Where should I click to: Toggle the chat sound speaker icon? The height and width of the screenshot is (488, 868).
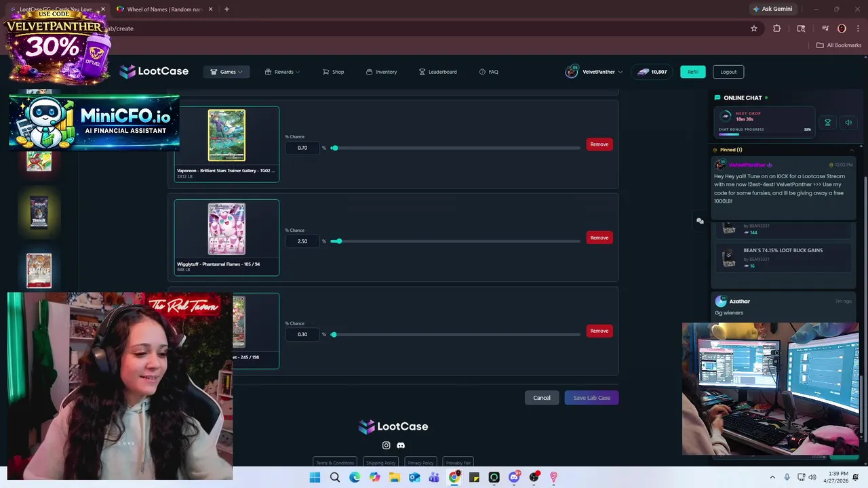tap(848, 123)
